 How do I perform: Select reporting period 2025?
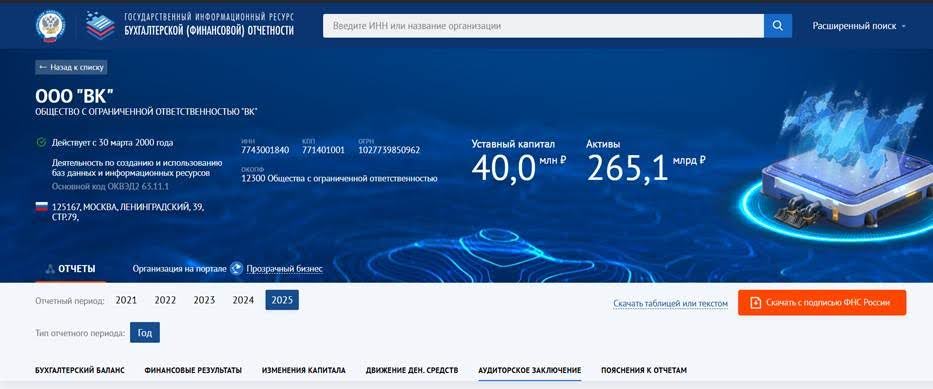coord(282,300)
